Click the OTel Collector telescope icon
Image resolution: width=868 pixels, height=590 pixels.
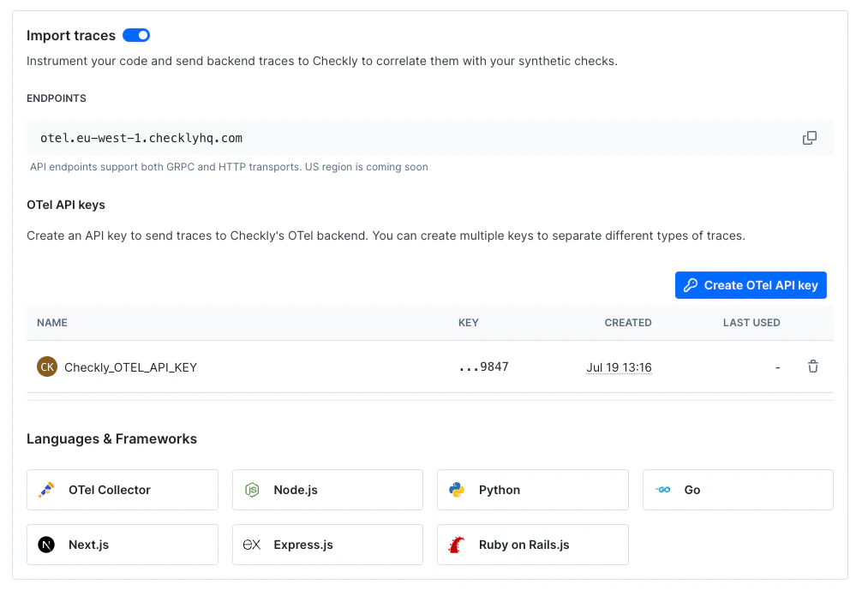(46, 490)
